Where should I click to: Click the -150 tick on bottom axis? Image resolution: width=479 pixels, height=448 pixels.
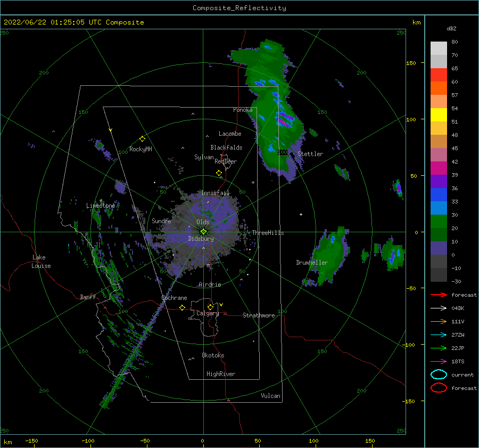[x=31, y=441]
